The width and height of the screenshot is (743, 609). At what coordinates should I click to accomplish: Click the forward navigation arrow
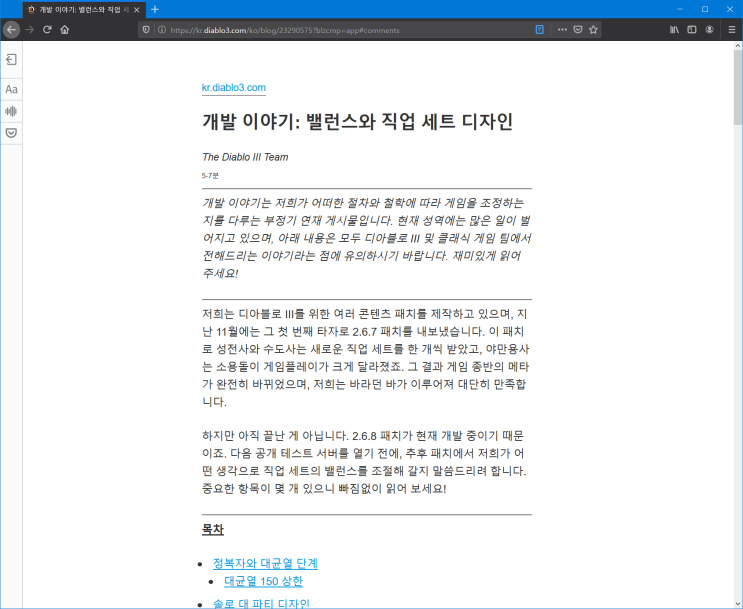[x=30, y=29]
